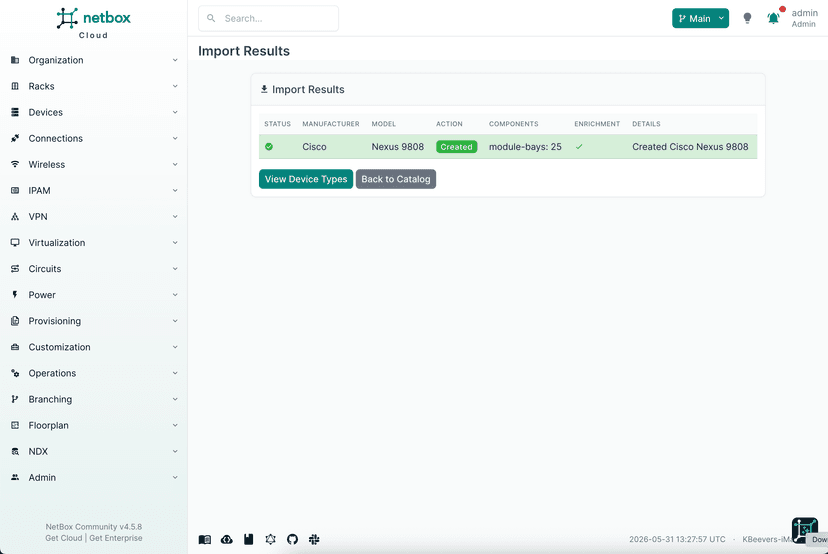Click the Circuits menu icon
The height and width of the screenshot is (554, 828).
[x=15, y=269]
